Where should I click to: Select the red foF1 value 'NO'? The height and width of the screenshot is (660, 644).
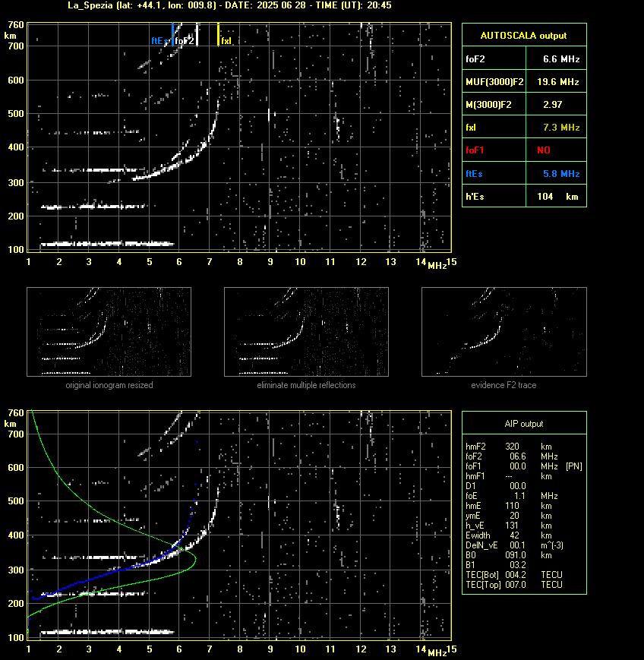[544, 150]
